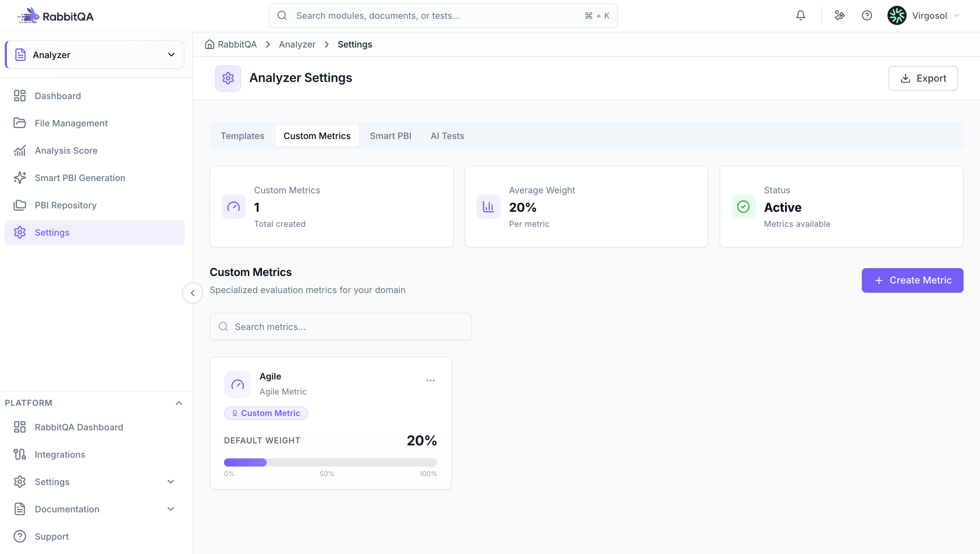Click the 20% default weight value
The height and width of the screenshot is (554, 980).
[x=422, y=441]
